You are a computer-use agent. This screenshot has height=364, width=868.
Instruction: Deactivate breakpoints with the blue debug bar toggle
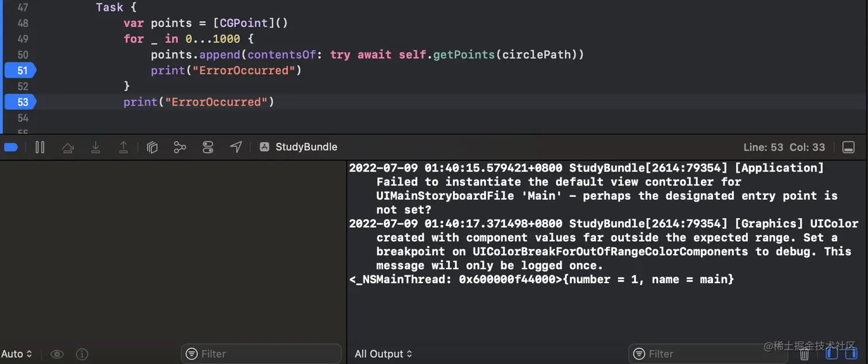click(x=11, y=148)
